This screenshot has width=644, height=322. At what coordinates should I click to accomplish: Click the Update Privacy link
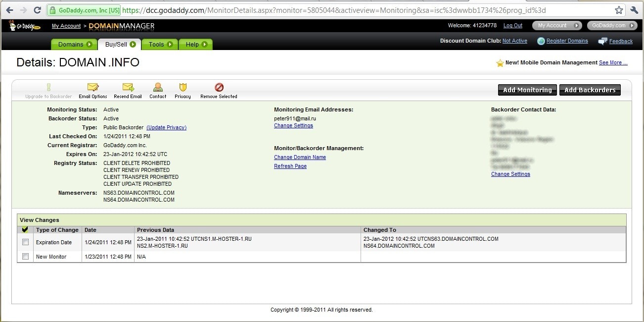(166, 127)
